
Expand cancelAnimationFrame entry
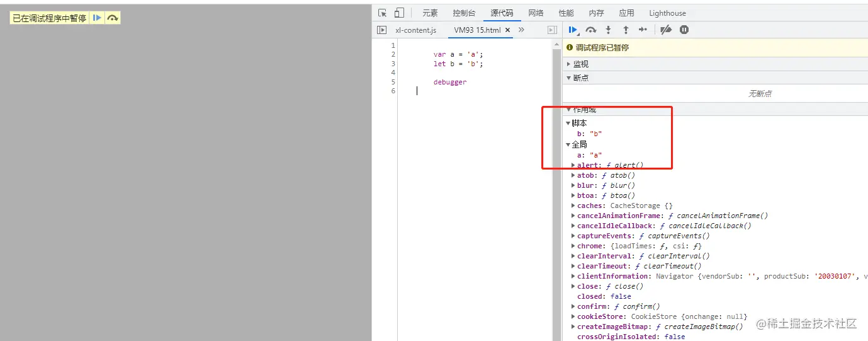pyautogui.click(x=573, y=216)
